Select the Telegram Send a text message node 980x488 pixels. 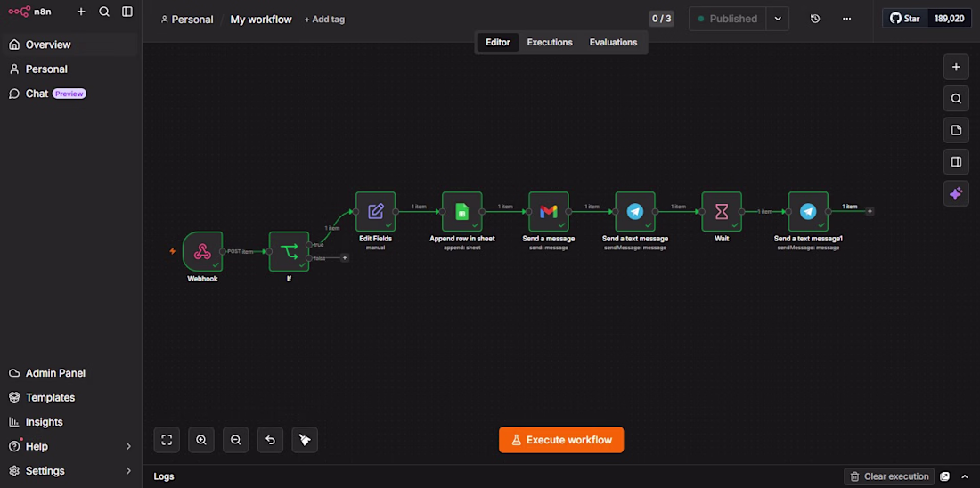(x=635, y=211)
